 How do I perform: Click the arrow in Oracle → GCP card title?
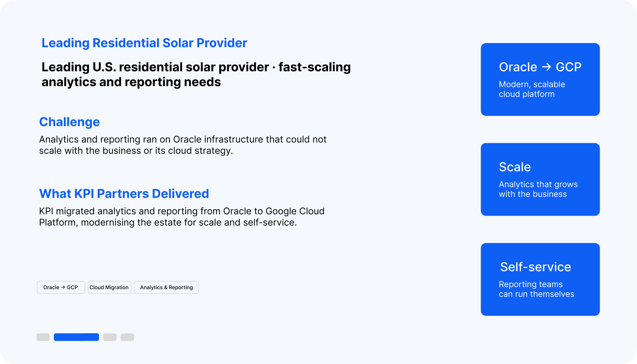(x=546, y=67)
